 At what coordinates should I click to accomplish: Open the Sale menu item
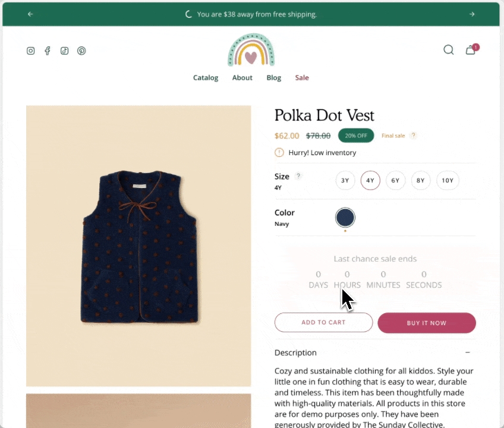[302, 78]
